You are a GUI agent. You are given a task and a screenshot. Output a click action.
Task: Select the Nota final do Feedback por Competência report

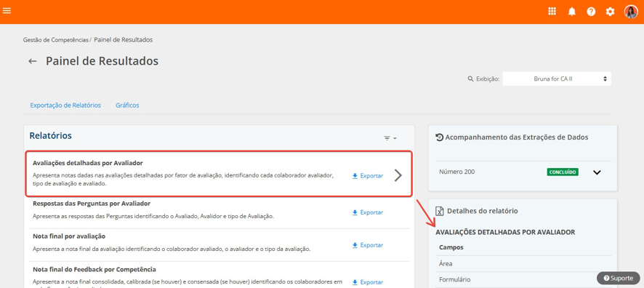94,270
